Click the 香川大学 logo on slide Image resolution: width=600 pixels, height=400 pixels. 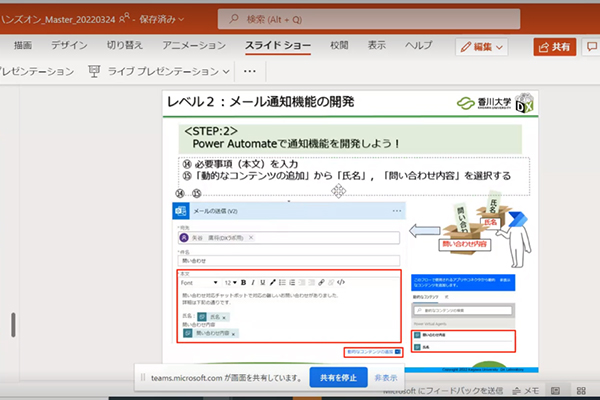click(484, 103)
